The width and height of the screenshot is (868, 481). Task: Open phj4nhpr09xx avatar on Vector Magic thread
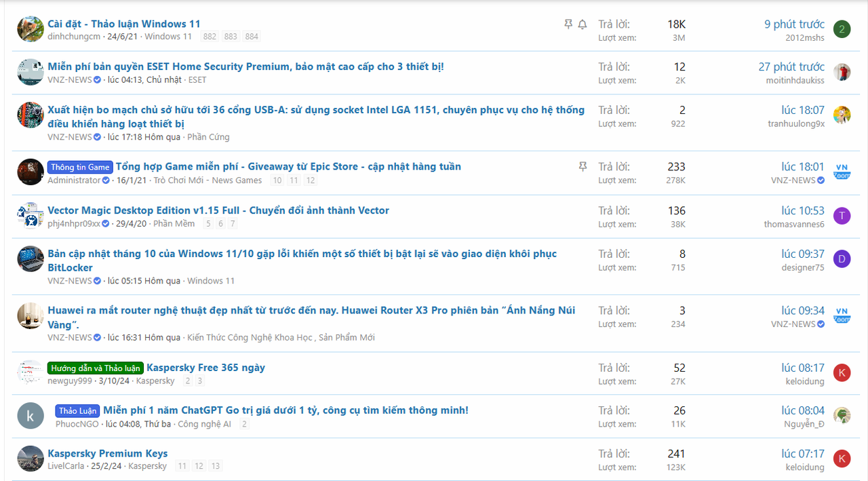coord(31,216)
